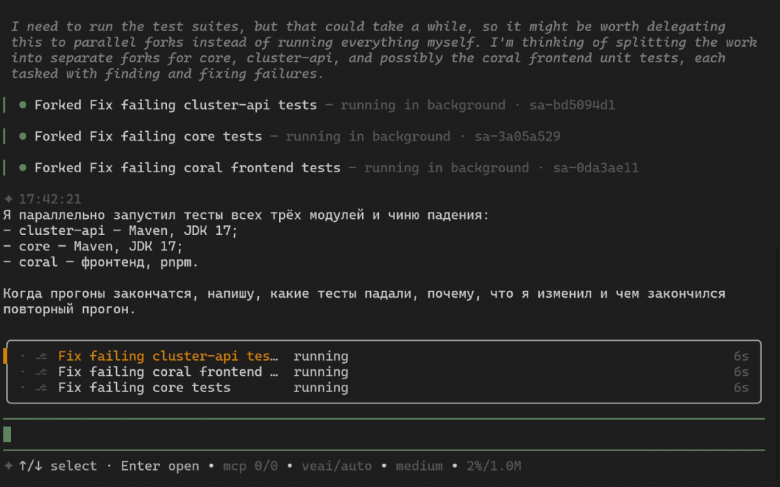
Task: Click the line 'coral — фронтенд, pnpm.'
Action: click(x=100, y=262)
